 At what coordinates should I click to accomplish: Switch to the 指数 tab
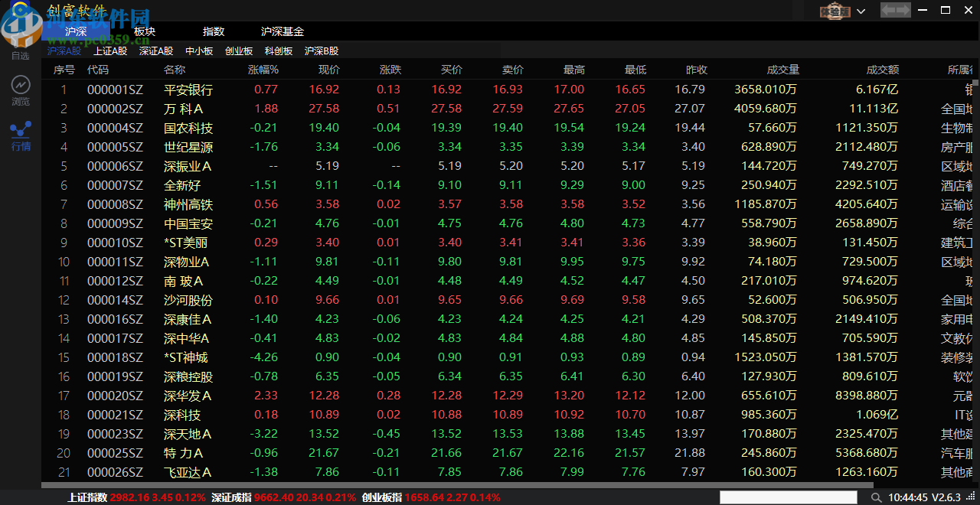214,31
